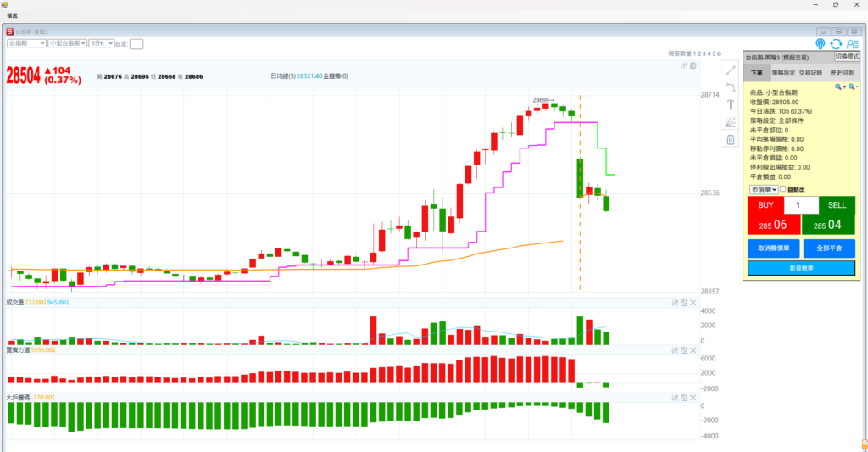Click the broadcast signal icon at top right
Screen dimensions: 868x452
tap(820, 43)
